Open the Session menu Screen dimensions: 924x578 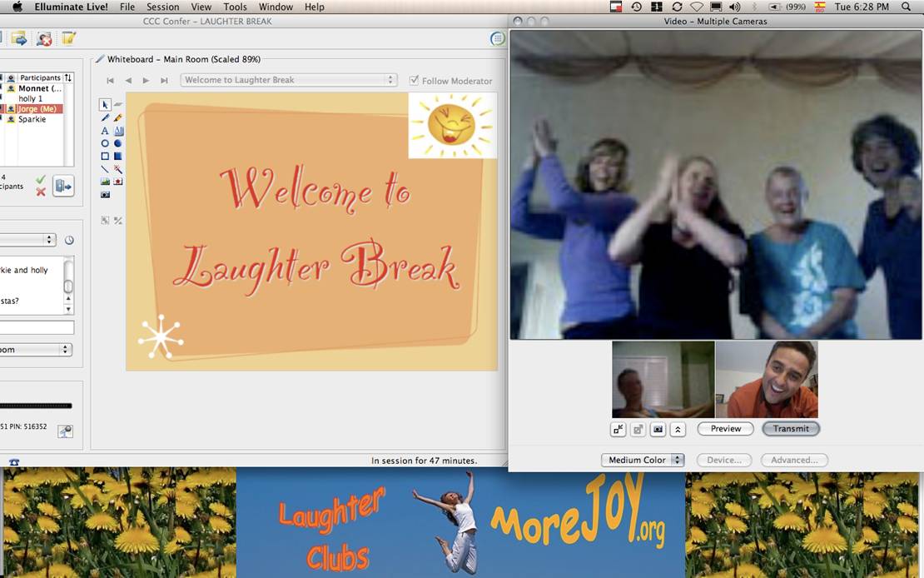[x=162, y=7]
